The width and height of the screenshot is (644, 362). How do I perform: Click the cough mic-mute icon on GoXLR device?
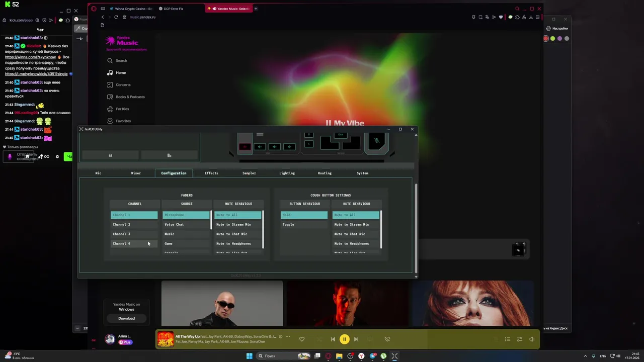point(377,141)
